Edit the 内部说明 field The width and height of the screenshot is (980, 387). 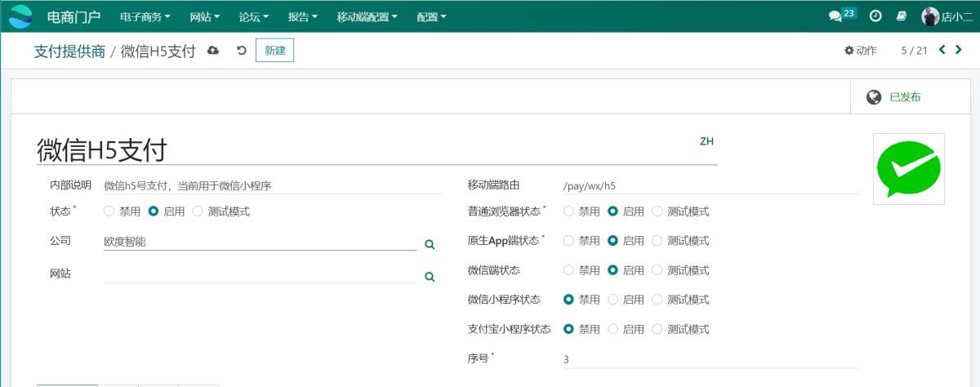click(273, 185)
